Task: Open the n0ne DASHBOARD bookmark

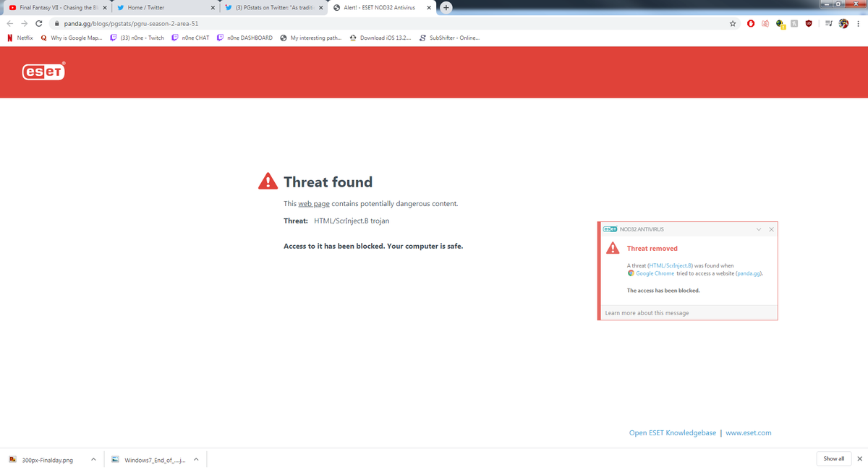Action: pyautogui.click(x=245, y=38)
